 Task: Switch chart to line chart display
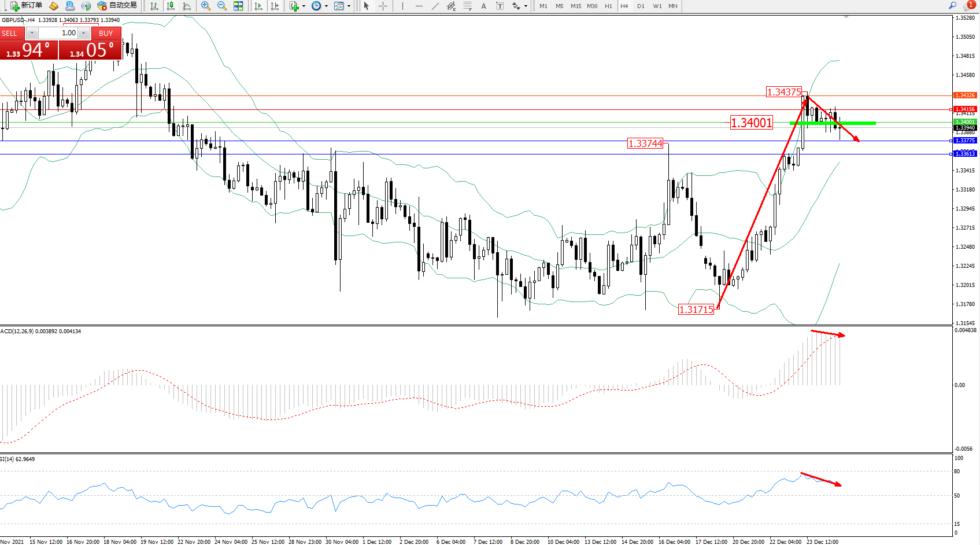pos(187,6)
